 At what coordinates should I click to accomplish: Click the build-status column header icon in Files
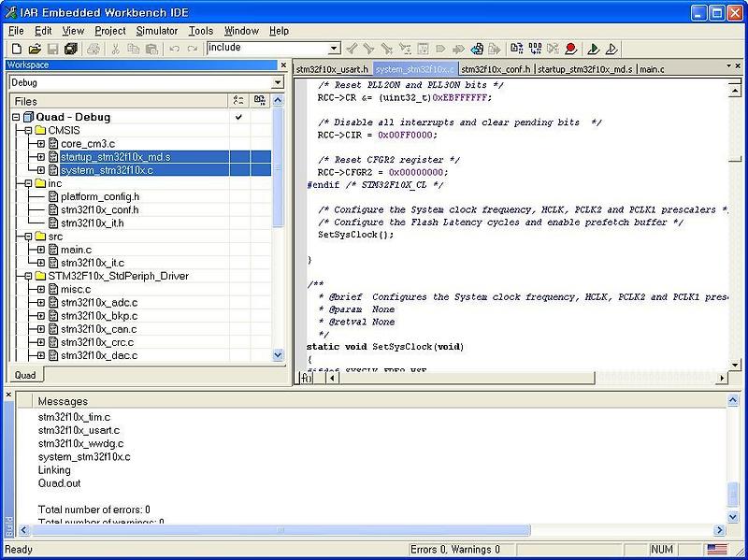[x=238, y=101]
